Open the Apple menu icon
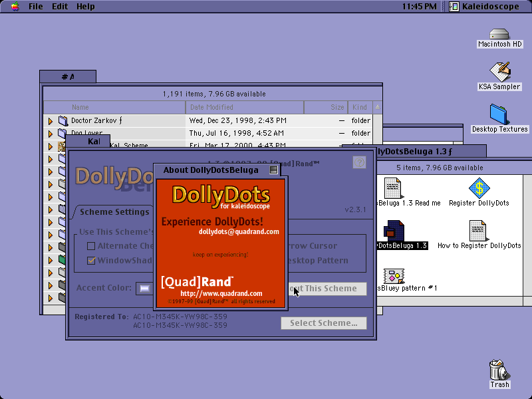 click(15, 7)
